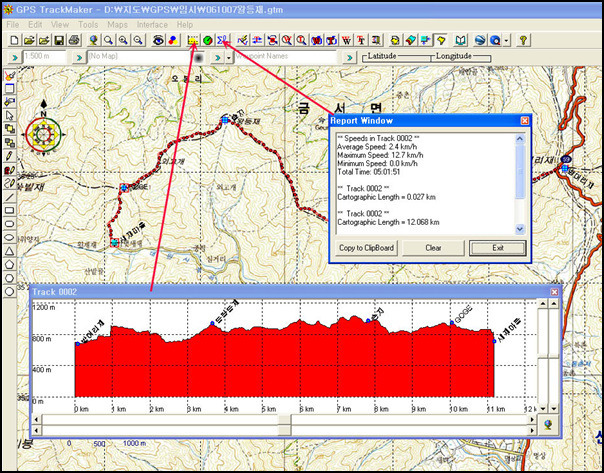
Task: Click the New file icon in the toolbar
Action: 14,40
